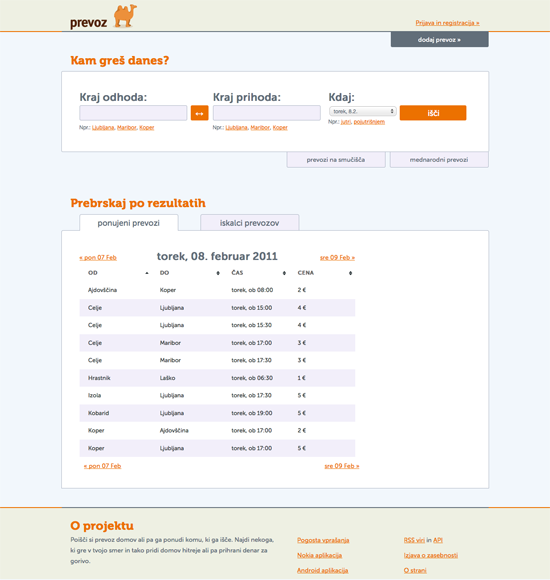Open Android aplikacija footer link

(x=323, y=570)
